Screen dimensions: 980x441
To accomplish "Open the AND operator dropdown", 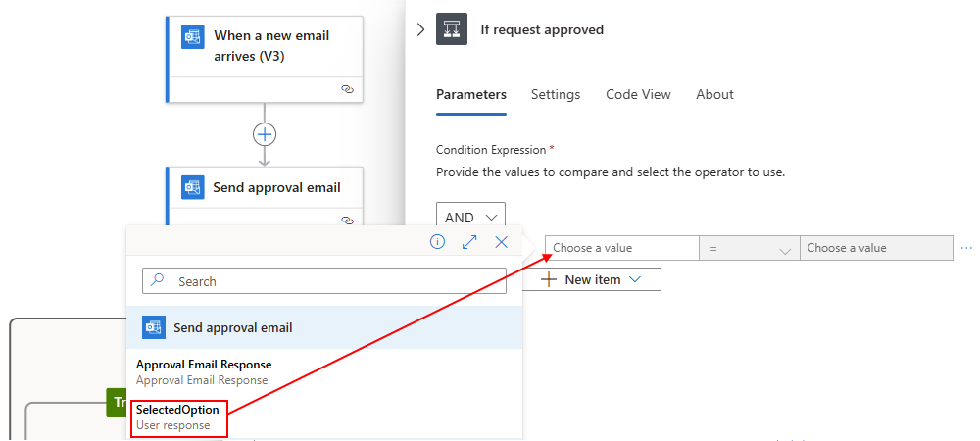I will (470, 218).
